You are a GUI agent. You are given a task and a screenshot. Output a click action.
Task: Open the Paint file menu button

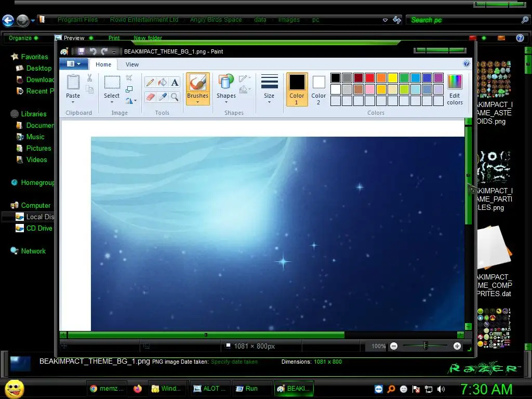click(x=74, y=64)
